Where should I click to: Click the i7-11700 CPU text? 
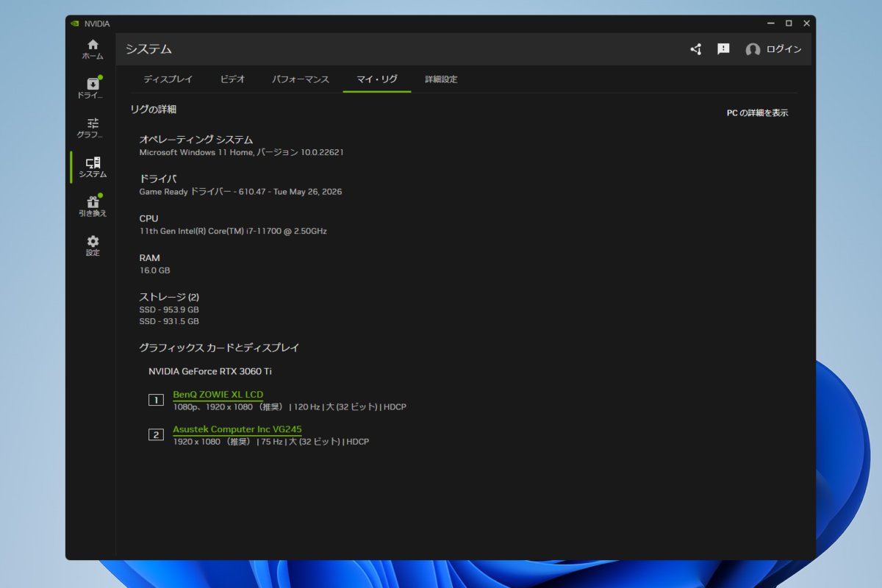(x=233, y=231)
